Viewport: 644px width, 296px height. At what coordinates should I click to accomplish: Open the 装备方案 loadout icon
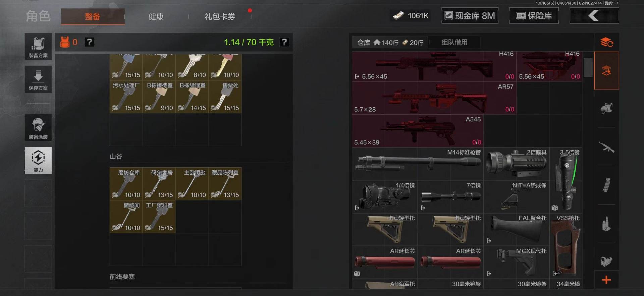[38, 47]
